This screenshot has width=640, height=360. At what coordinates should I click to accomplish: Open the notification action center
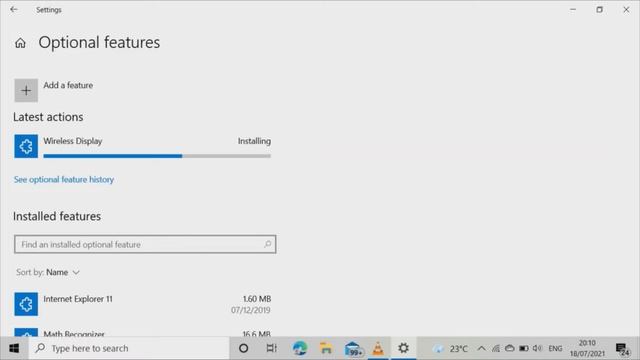(622, 349)
